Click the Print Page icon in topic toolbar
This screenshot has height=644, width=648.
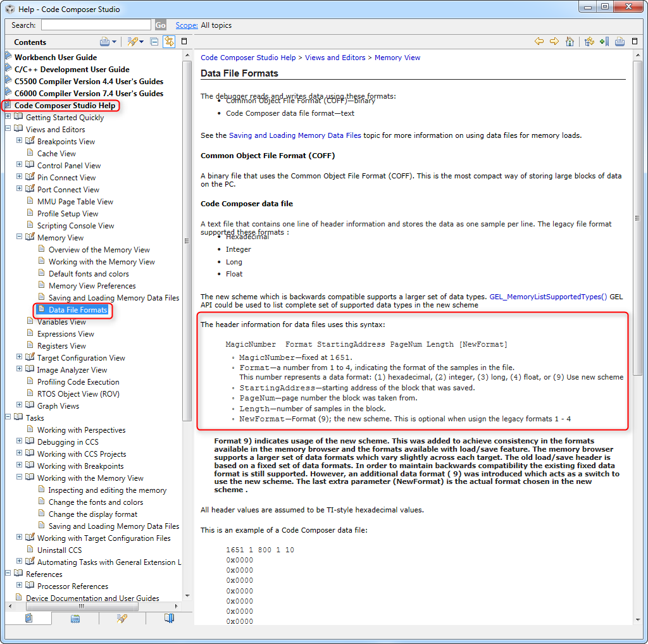point(620,41)
